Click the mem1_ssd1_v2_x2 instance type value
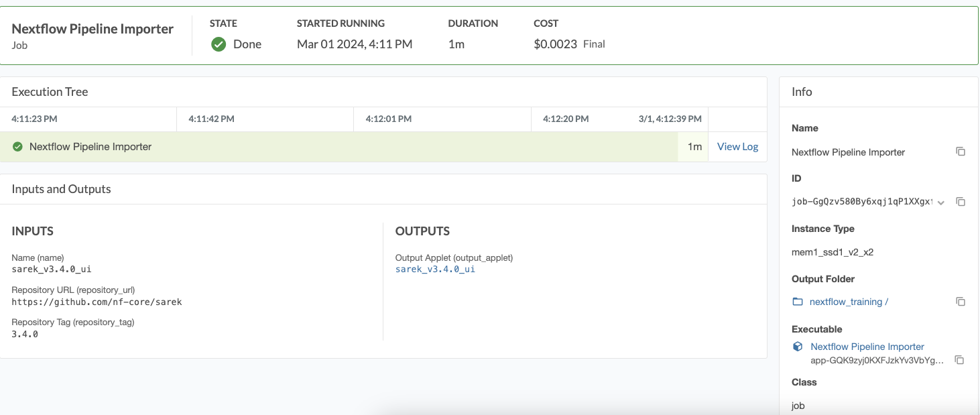The height and width of the screenshot is (415, 980). tap(832, 252)
